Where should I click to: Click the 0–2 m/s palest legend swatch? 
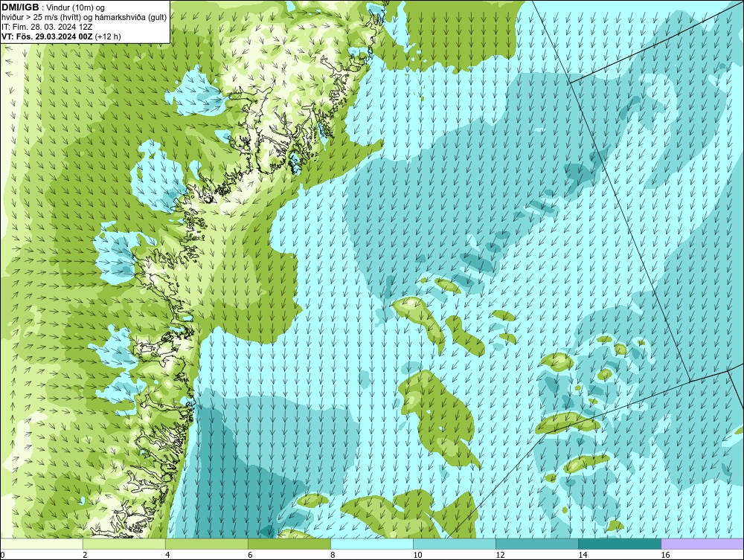[x=42, y=544]
